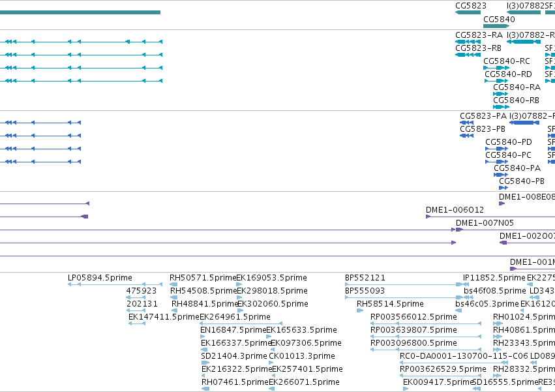Viewport: 555px width, 392px height.
Task: Click transcript label CG5823-RA
Action: coord(479,35)
